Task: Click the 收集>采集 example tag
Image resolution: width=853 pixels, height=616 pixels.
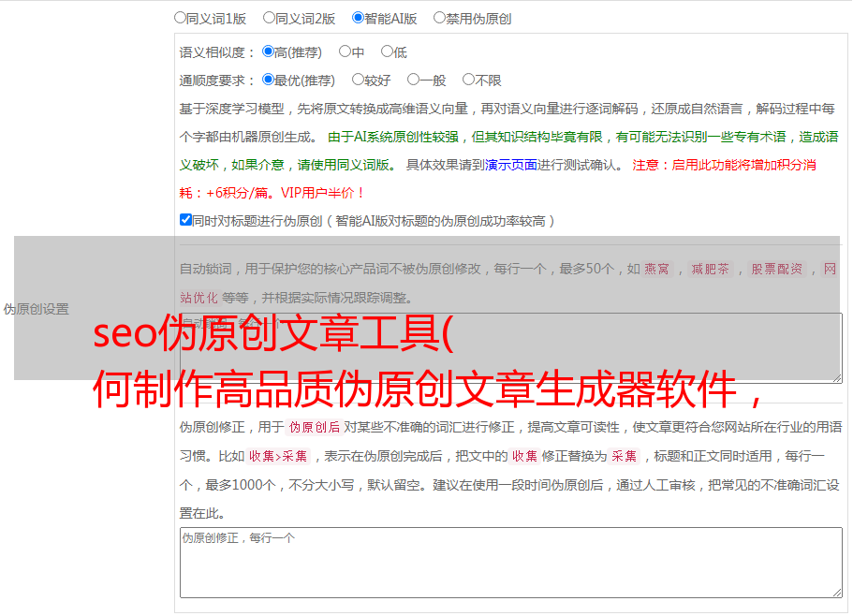Action: (x=278, y=456)
